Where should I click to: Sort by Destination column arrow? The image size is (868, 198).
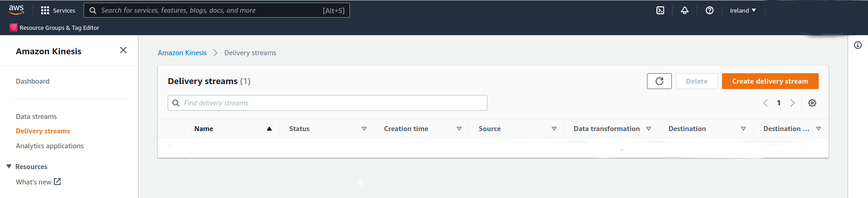point(743,129)
